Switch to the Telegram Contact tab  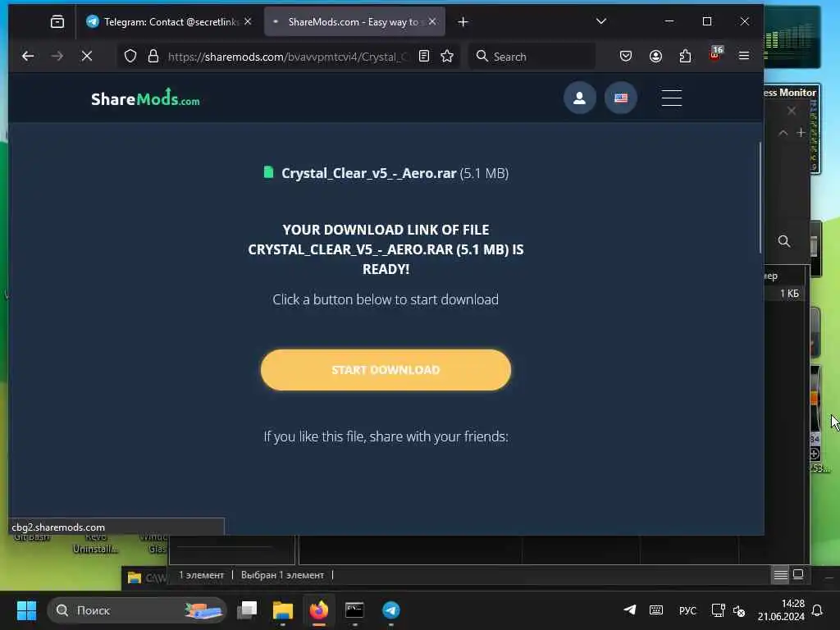coord(169,22)
